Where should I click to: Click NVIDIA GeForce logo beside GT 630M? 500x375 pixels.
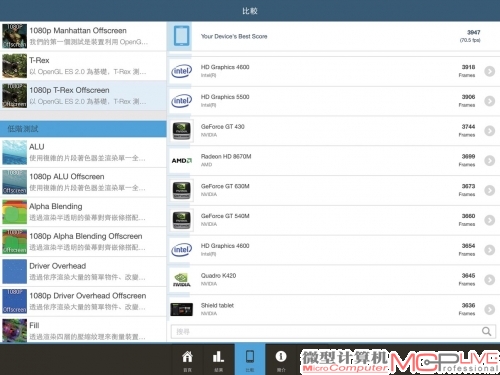(182, 190)
